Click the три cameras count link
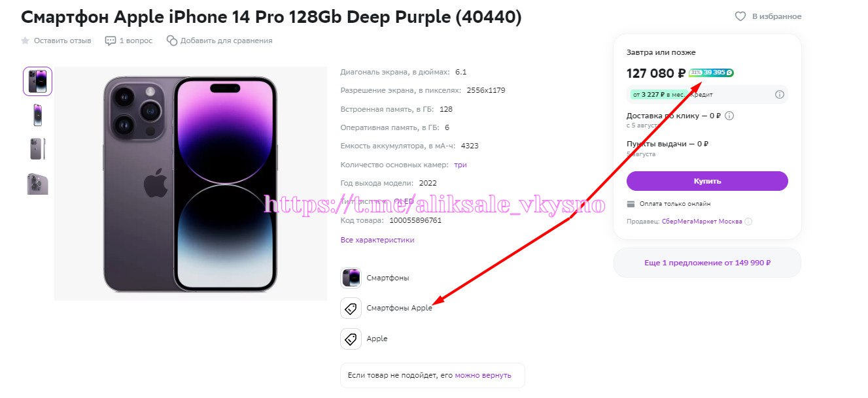Image resolution: width=868 pixels, height=398 pixels. coord(460,165)
